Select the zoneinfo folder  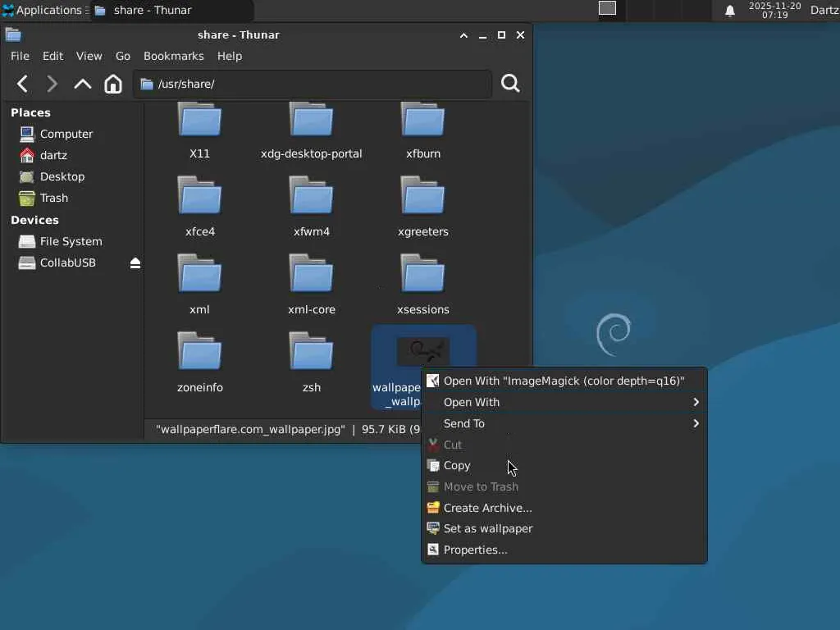pos(199,363)
